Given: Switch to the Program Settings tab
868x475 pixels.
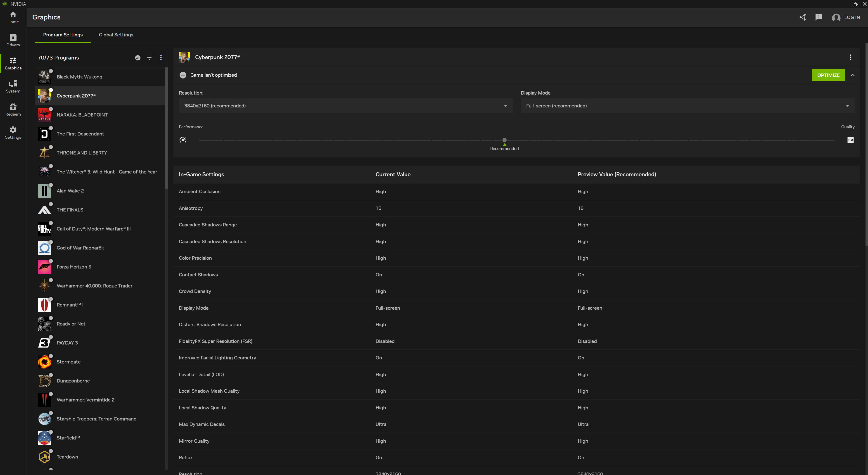Looking at the screenshot, I should click(x=63, y=35).
